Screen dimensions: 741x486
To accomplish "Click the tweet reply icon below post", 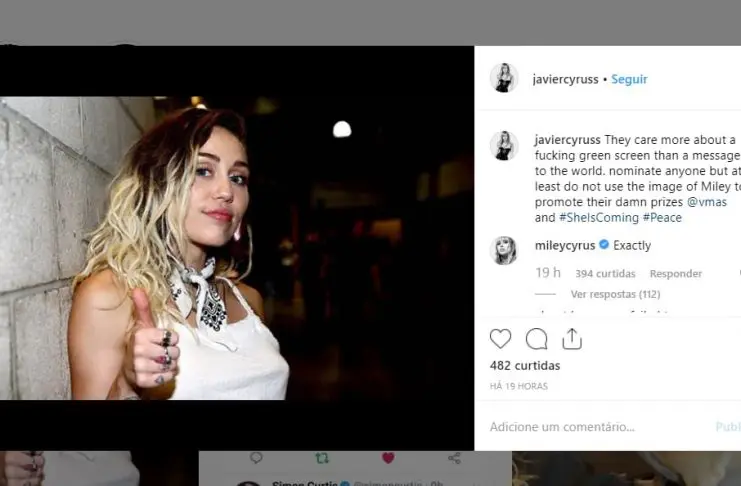I will tap(256, 458).
